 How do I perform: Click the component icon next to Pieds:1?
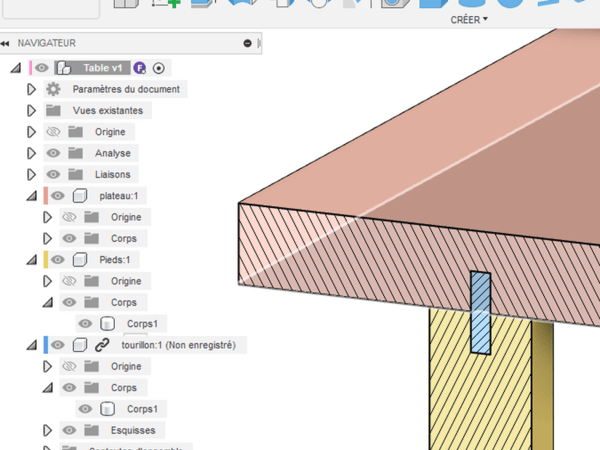tap(80, 260)
